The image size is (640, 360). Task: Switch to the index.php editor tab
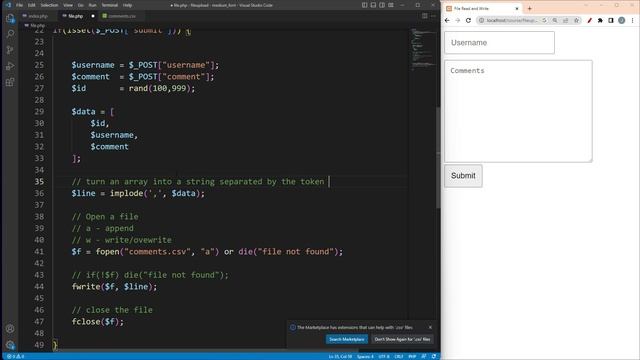coord(38,16)
